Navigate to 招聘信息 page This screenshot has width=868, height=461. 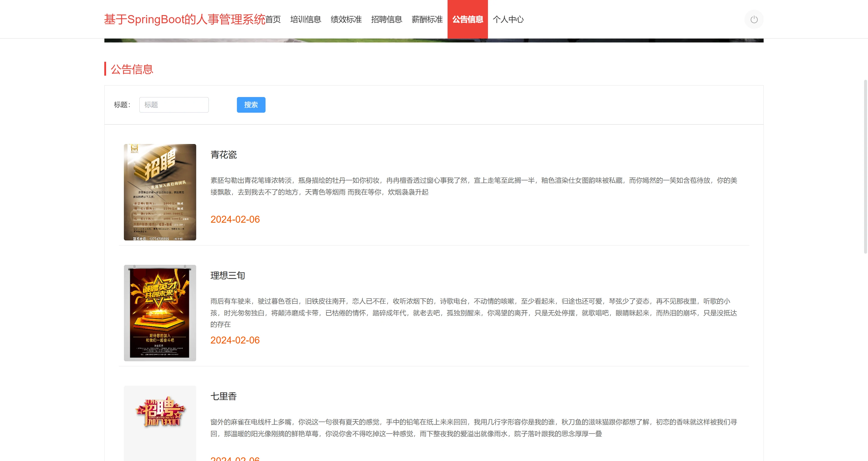tap(386, 20)
